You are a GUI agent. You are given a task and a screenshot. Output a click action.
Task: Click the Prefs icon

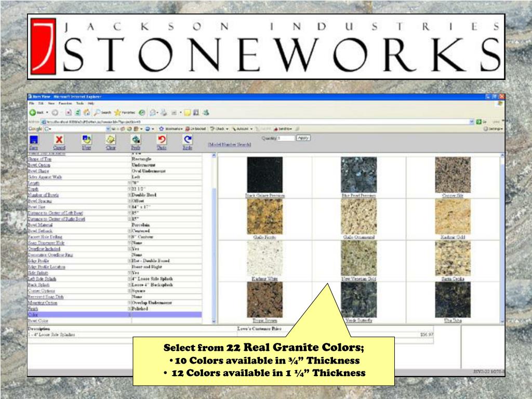(x=136, y=139)
